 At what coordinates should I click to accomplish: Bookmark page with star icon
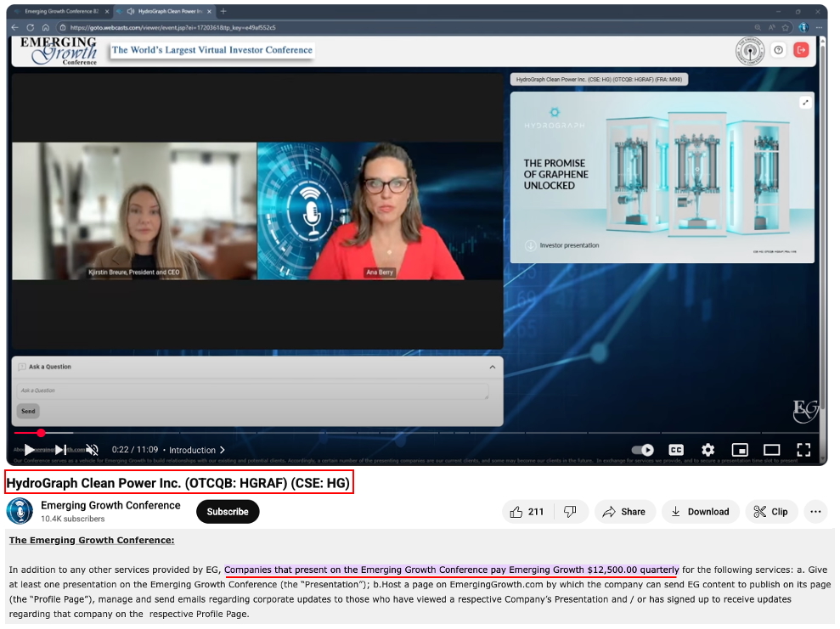[x=786, y=27]
